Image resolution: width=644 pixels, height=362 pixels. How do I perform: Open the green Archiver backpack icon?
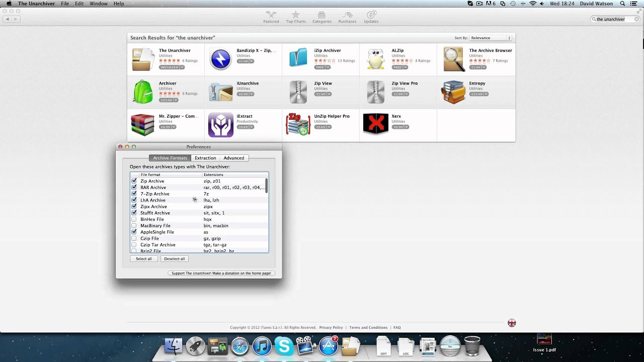[143, 92]
